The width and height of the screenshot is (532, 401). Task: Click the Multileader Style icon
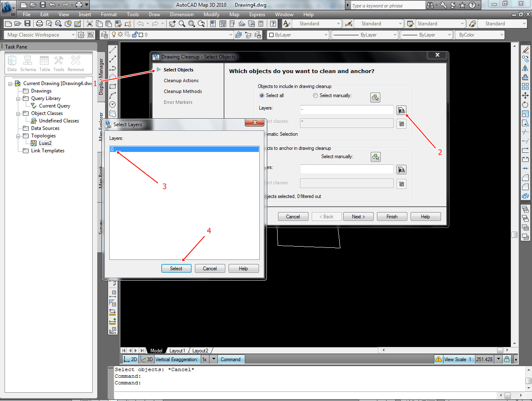(472, 24)
